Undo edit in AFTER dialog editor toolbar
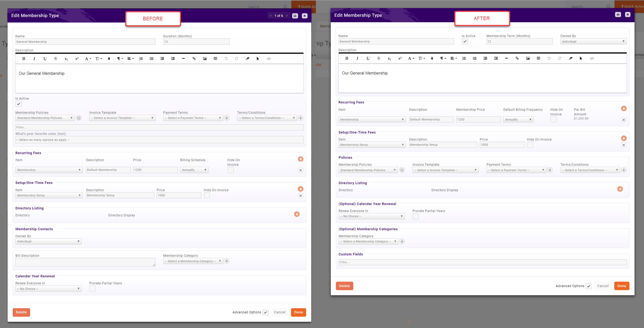644x328 pixels. coord(549,58)
